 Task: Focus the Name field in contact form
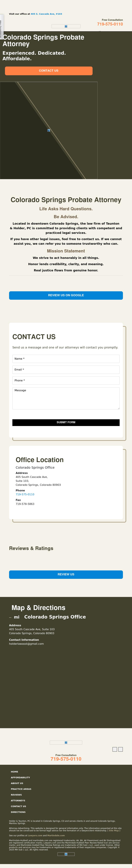pos(66,358)
